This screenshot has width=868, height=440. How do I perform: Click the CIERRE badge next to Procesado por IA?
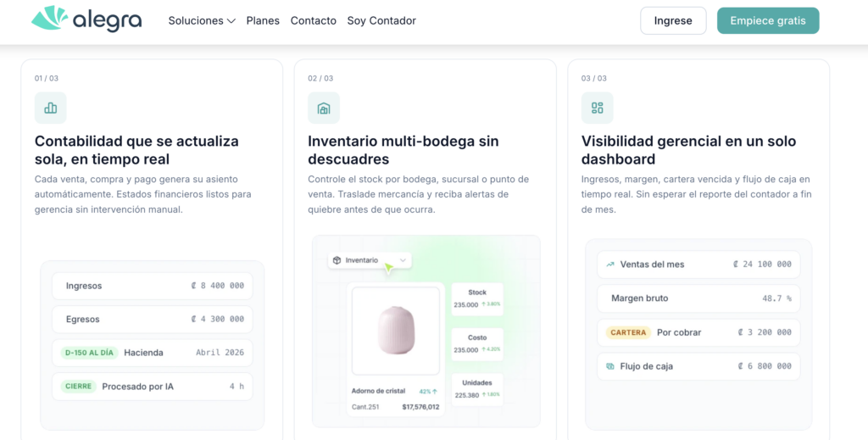click(x=79, y=387)
